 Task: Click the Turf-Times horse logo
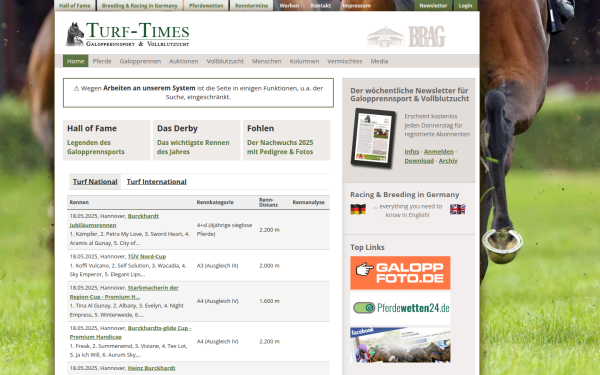pyautogui.click(x=127, y=34)
